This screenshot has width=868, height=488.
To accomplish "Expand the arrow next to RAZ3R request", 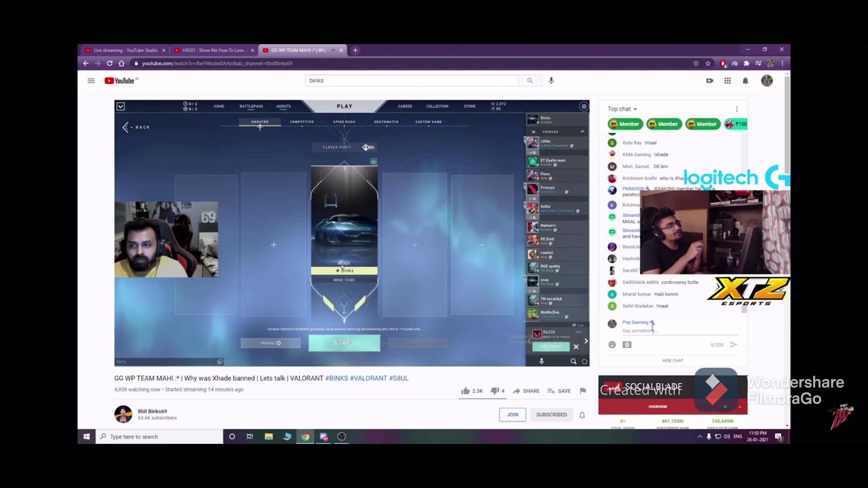I will (x=586, y=341).
